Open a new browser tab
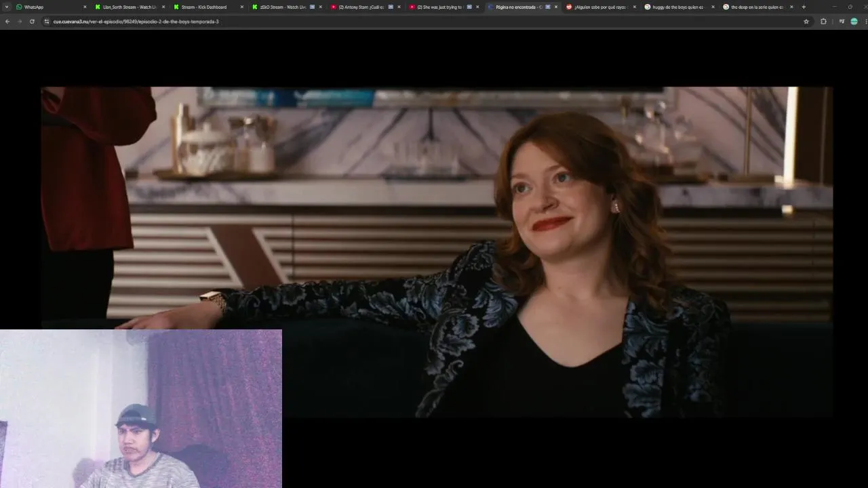 804,7
